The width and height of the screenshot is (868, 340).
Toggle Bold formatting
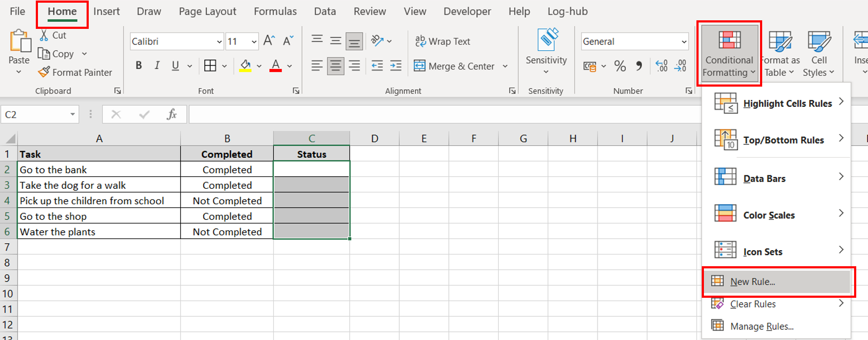click(x=139, y=66)
